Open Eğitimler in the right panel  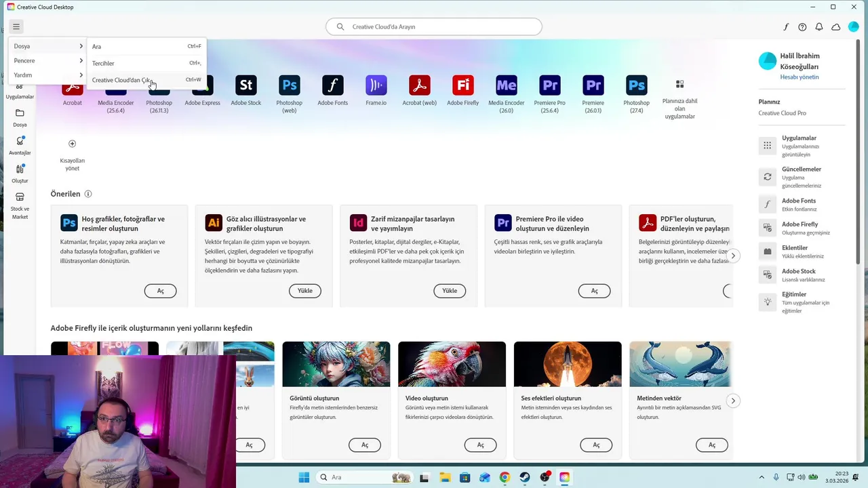click(x=801, y=302)
